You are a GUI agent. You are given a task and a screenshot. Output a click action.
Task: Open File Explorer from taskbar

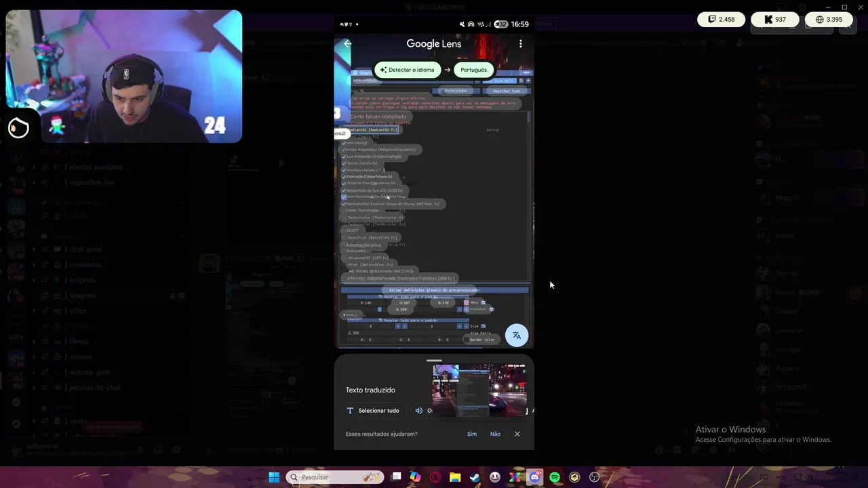455,477
